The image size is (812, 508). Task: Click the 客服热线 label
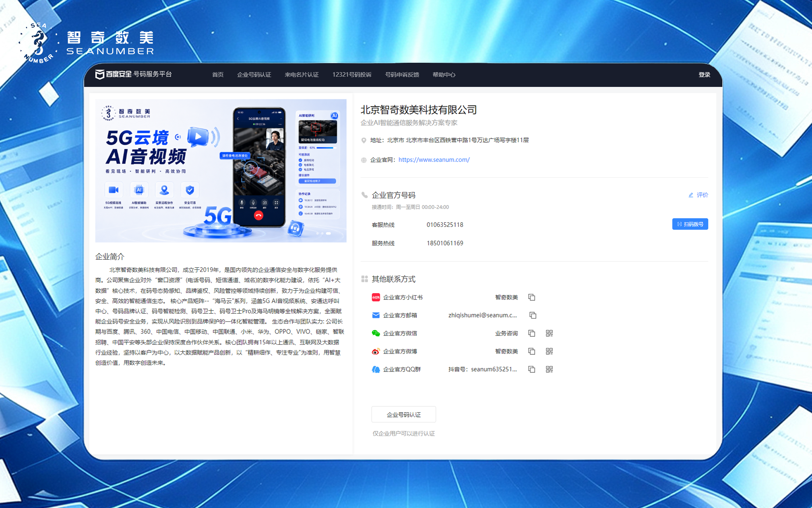point(383,225)
